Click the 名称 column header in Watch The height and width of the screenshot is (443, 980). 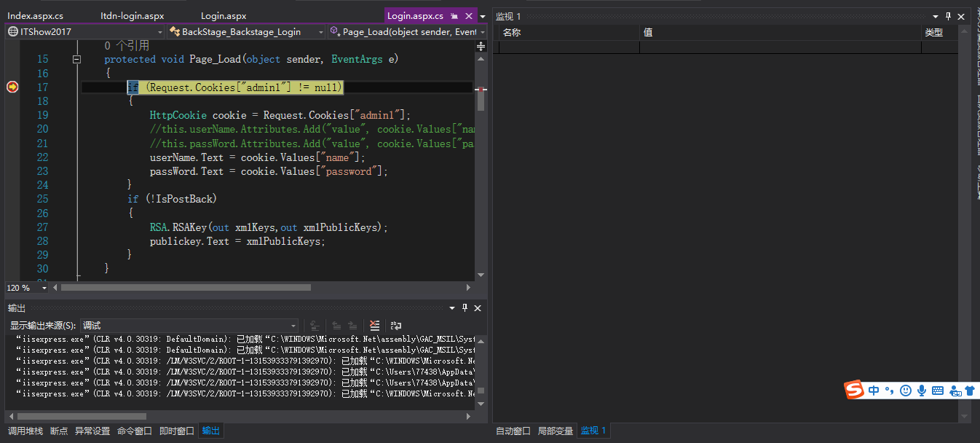coord(569,32)
